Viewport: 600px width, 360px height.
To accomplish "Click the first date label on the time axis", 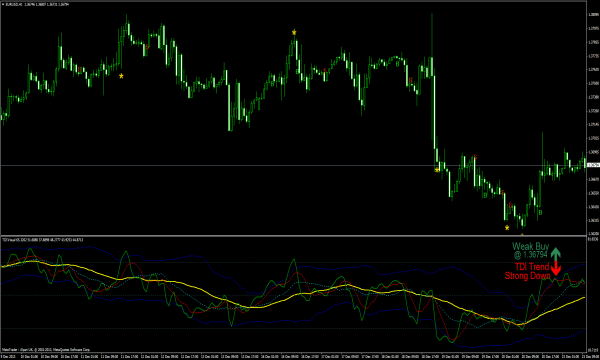I will coord(8,357).
